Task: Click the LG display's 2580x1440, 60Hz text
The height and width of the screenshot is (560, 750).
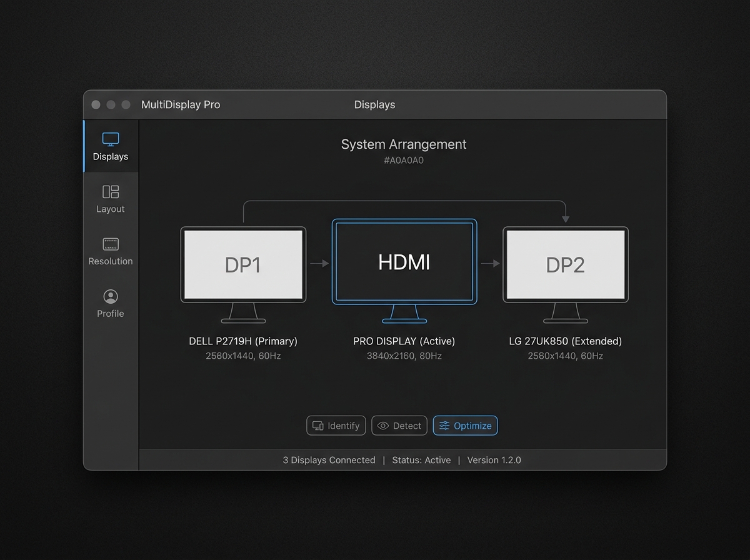Action: click(566, 356)
